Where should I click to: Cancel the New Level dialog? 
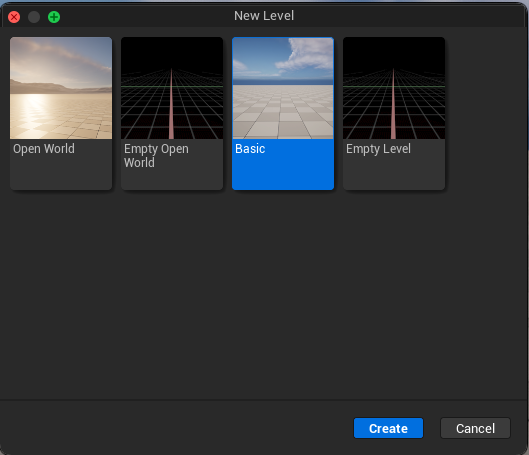[475, 428]
